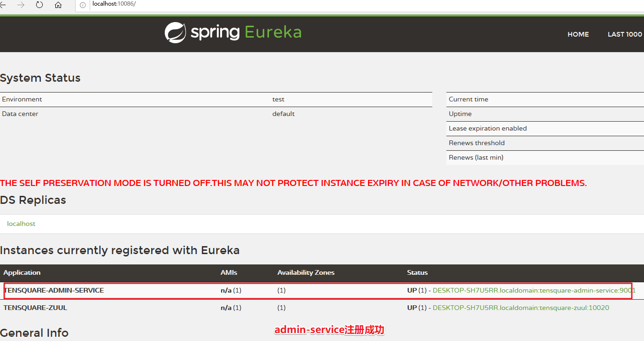Click the System Status heading
The width and height of the screenshot is (644, 341).
coord(40,78)
